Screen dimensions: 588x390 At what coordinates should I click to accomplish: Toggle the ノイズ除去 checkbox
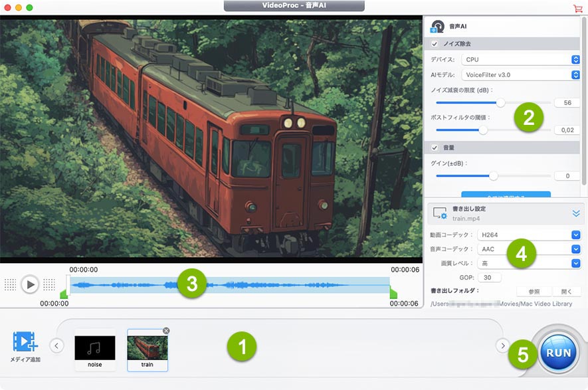[435, 44]
